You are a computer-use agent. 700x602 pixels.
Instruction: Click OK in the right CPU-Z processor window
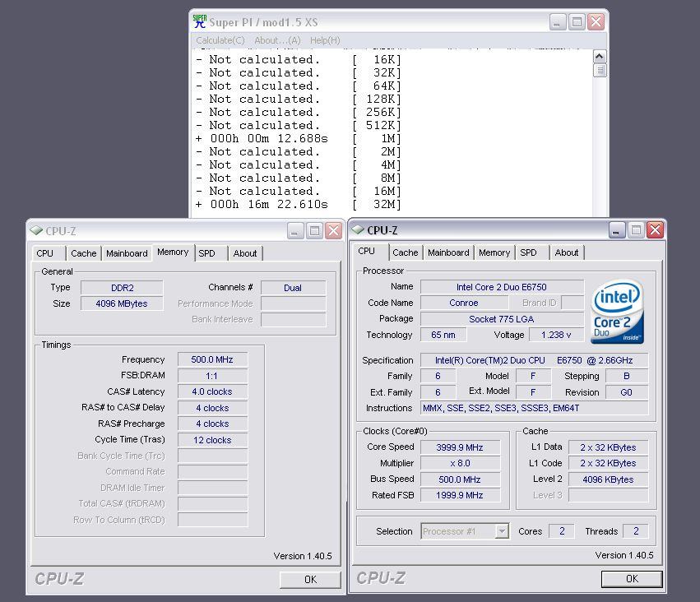click(x=632, y=578)
